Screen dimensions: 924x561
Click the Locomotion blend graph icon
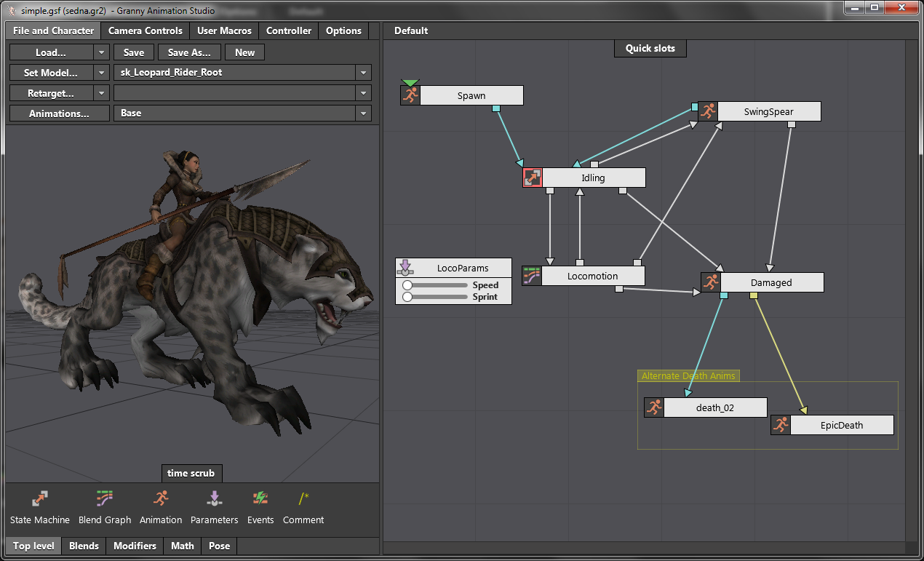[x=532, y=276]
